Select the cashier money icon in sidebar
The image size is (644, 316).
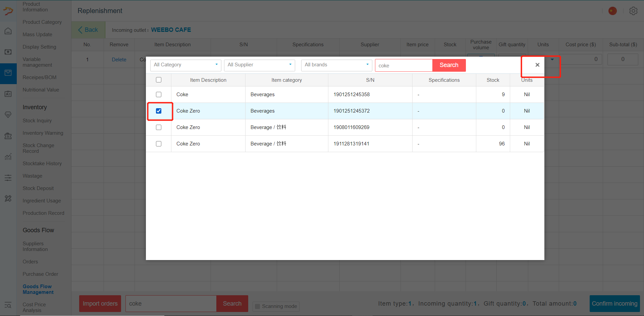coord(8,52)
